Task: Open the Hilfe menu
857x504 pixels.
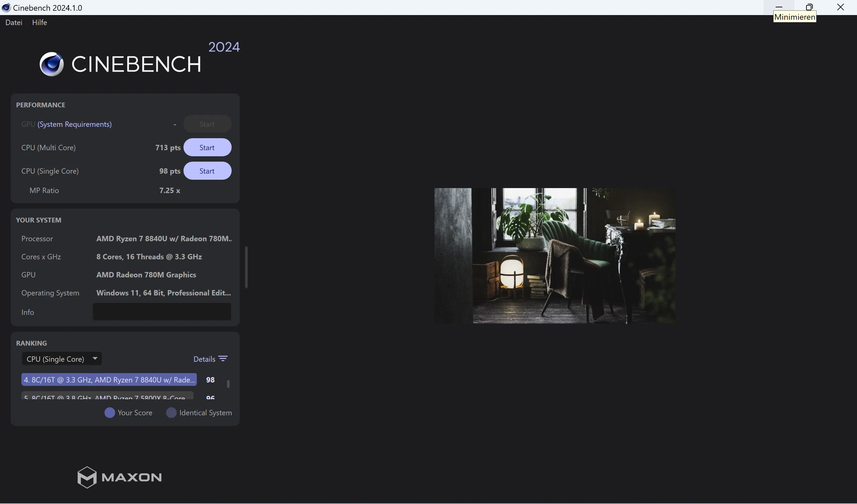Action: click(40, 22)
